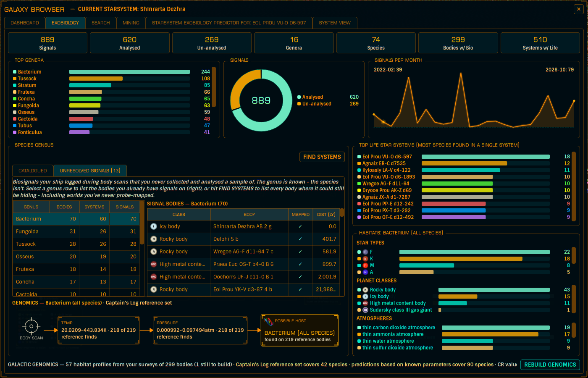This screenshot has height=378, width=588.
Task: Click the DNA icon in Possible Host box
Action: coord(268,321)
